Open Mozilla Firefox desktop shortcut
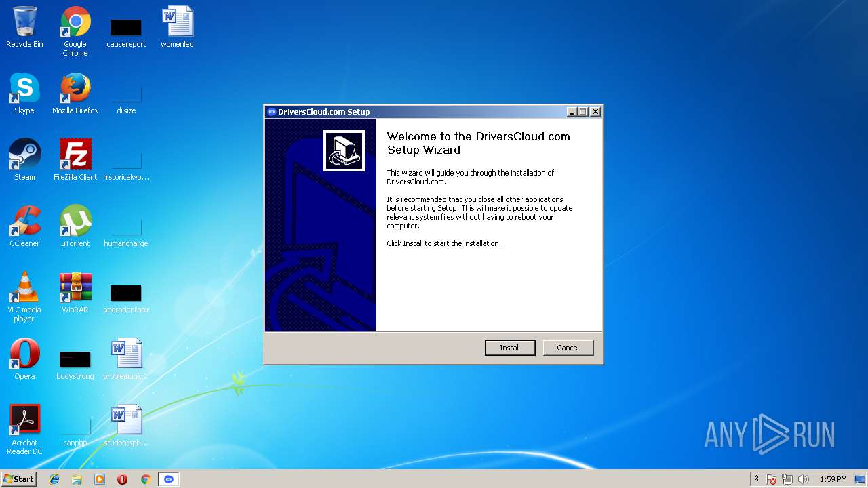868x488 pixels. tap(75, 94)
